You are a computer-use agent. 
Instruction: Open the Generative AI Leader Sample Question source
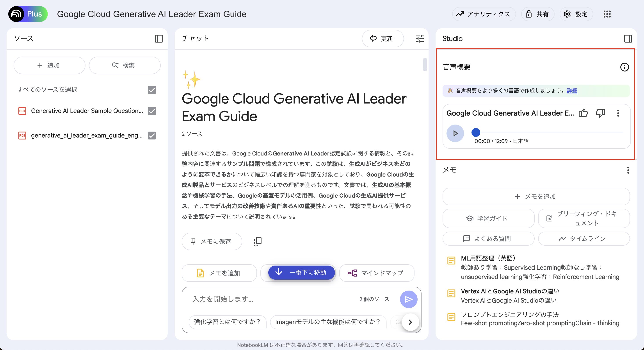click(x=87, y=111)
